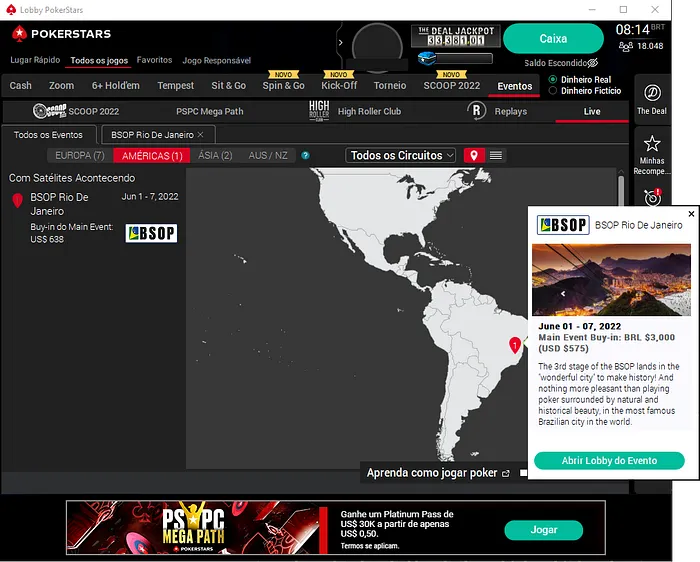
Task: Click Abrir Lobby do Evento button
Action: click(609, 461)
